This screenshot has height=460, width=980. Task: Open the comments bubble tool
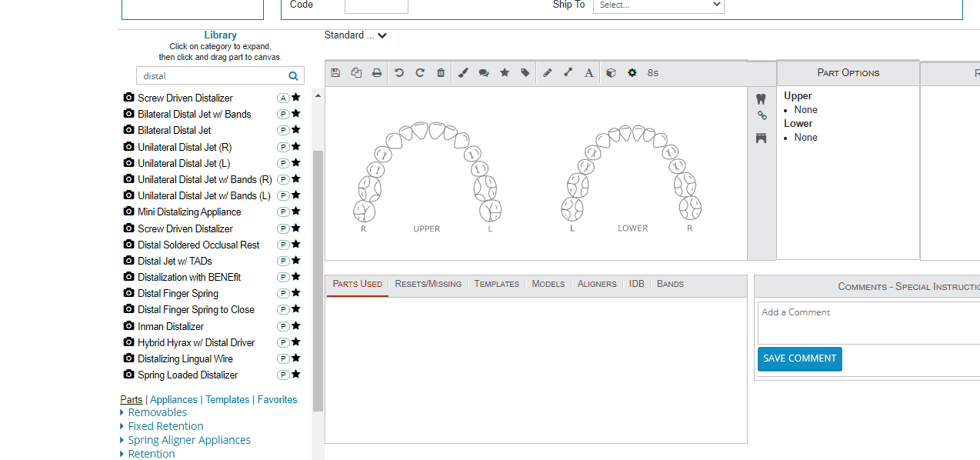[484, 73]
